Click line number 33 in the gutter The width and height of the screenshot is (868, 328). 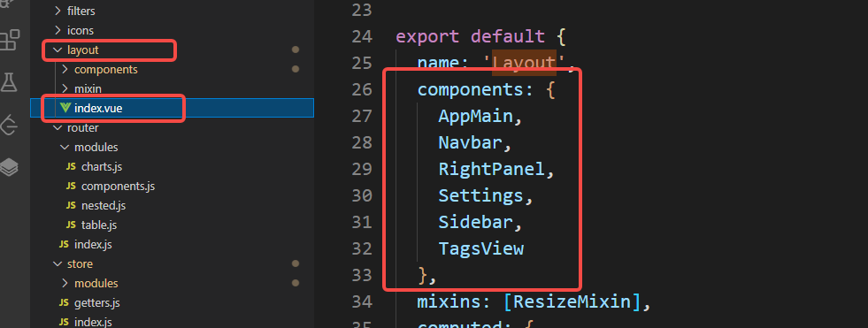tap(362, 275)
